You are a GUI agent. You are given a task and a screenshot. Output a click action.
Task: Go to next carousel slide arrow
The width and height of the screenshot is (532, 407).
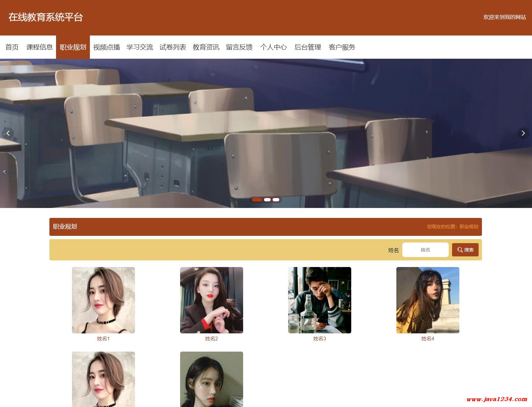pos(523,133)
